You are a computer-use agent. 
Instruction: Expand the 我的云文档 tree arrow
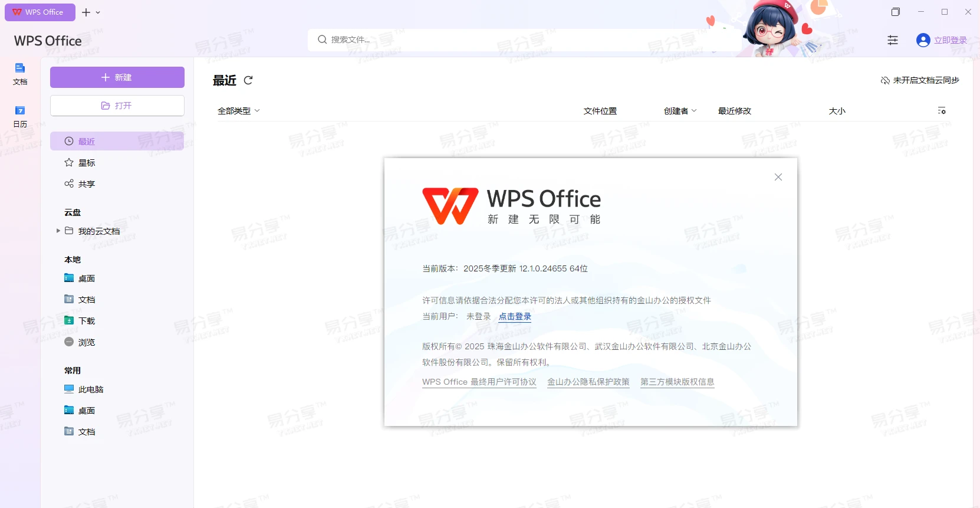pos(58,231)
